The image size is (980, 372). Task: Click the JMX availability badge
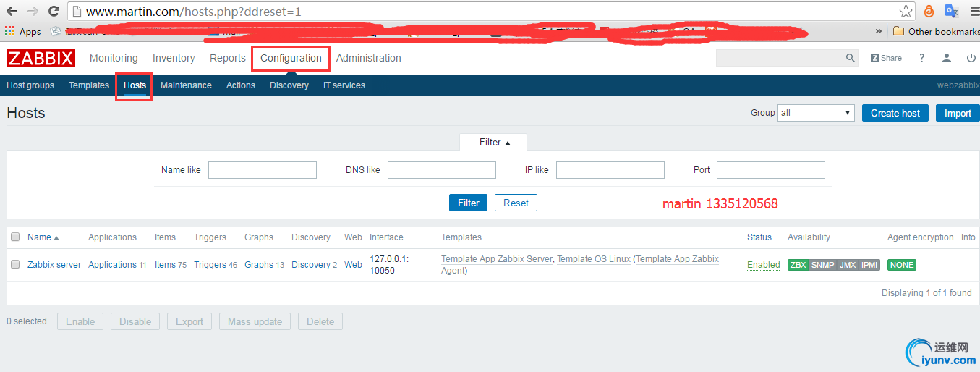[847, 265]
